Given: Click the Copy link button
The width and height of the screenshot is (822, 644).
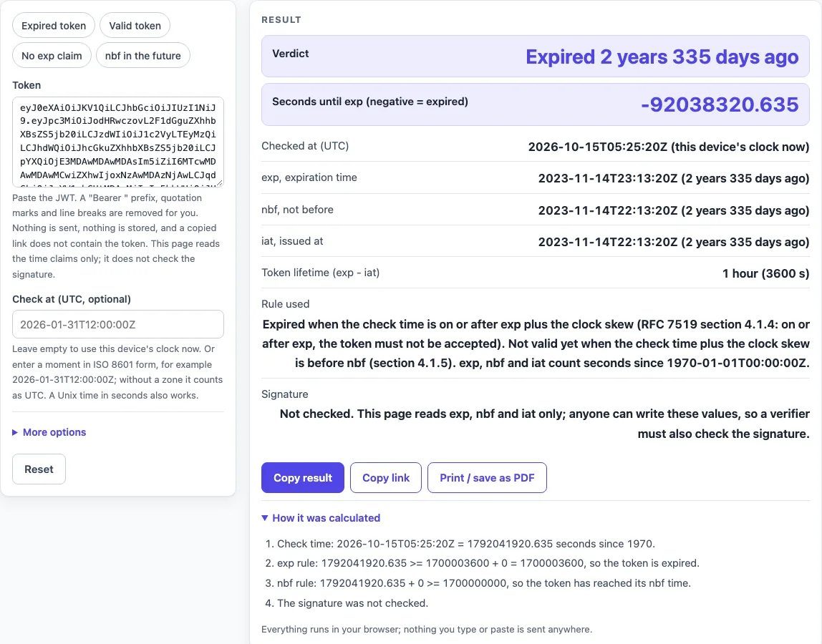Looking at the screenshot, I should pos(386,477).
